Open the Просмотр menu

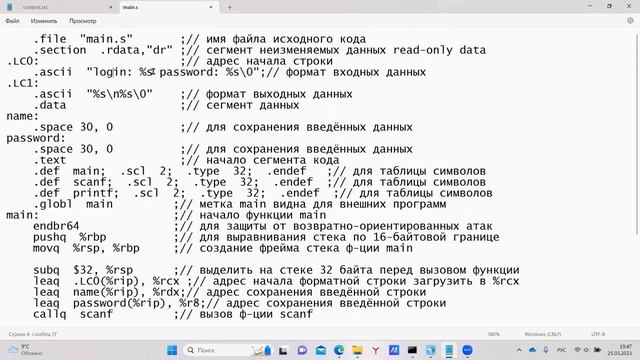pos(82,21)
